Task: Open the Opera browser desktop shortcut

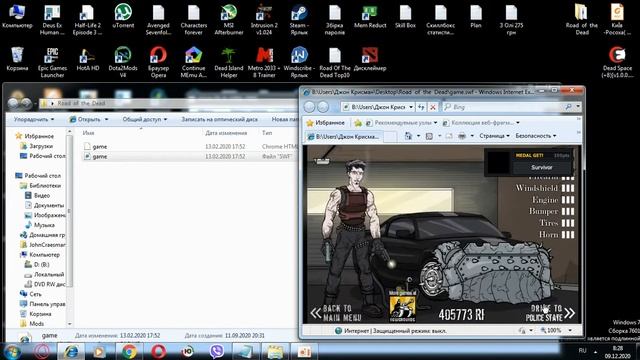Action: [x=158, y=62]
